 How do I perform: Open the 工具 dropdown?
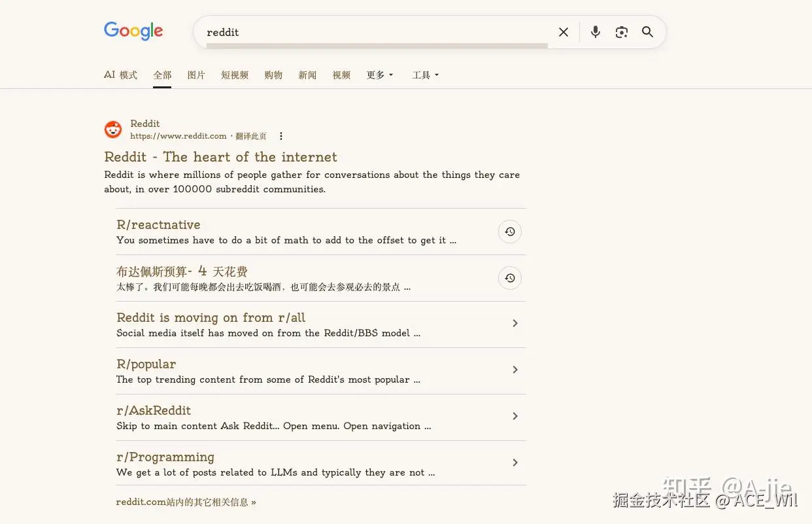426,75
